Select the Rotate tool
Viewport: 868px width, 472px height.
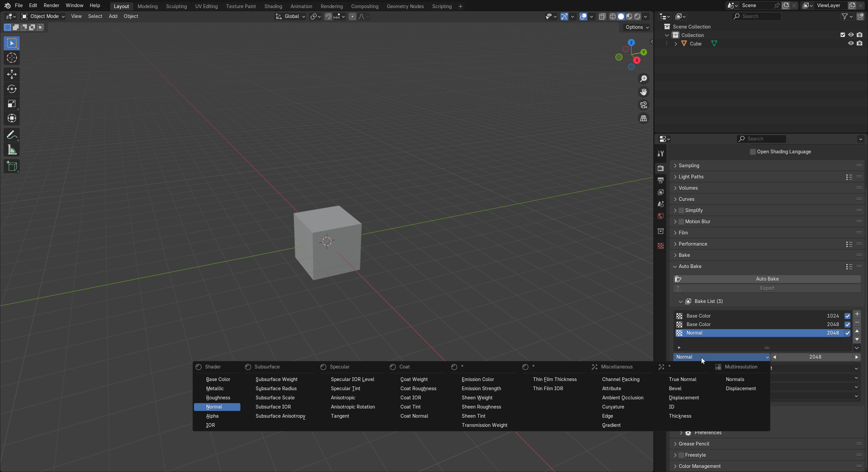(x=12, y=89)
